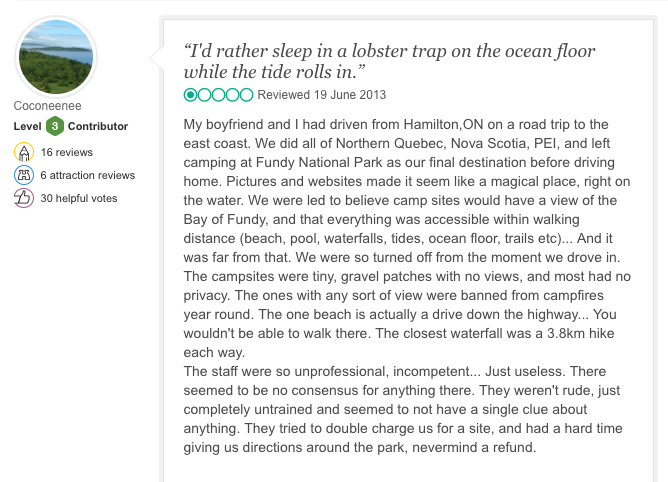Open the 16 reviews link
This screenshot has height=482, width=668.
tap(66, 152)
